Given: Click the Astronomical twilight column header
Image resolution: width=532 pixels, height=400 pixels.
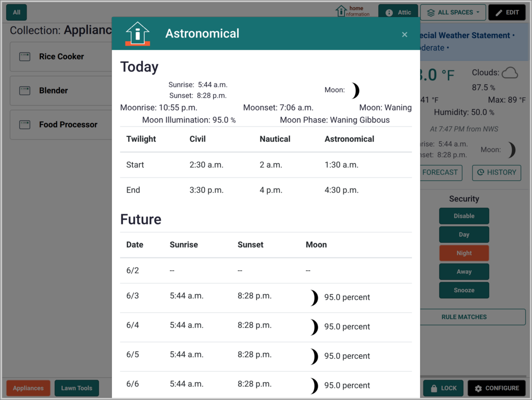Looking at the screenshot, I should (x=349, y=139).
